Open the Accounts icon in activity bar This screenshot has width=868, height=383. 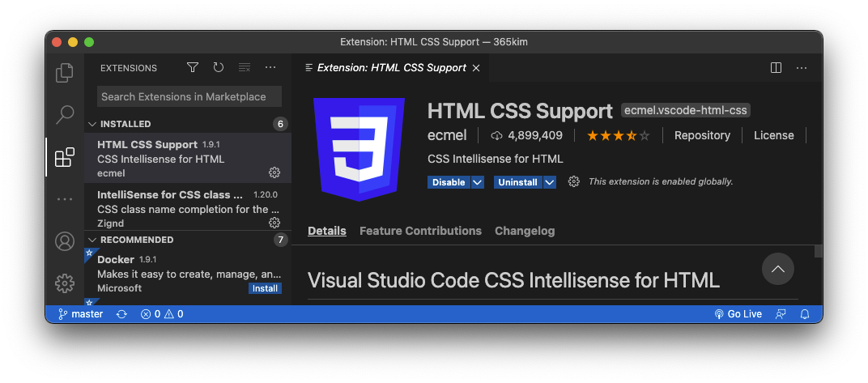point(65,242)
